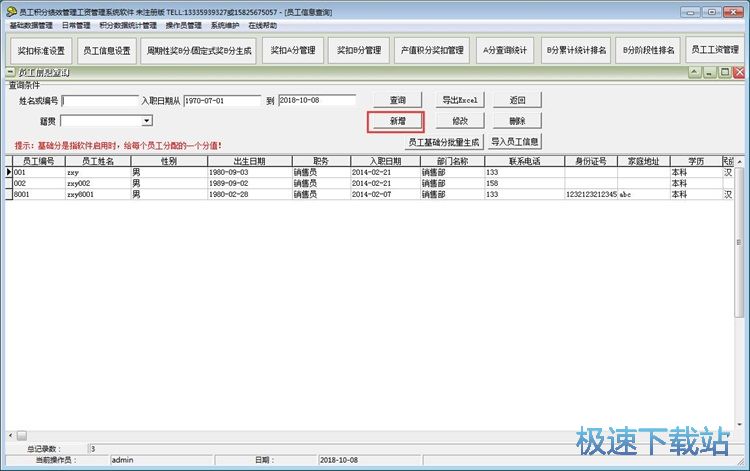The width and height of the screenshot is (750, 471).
Task: Expand the 籍贯 dropdown arrow
Action: click(x=147, y=121)
